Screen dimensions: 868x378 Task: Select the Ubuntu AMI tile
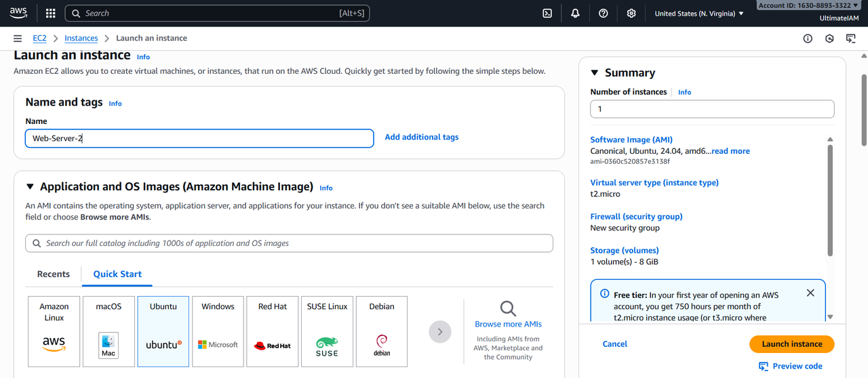pos(163,331)
